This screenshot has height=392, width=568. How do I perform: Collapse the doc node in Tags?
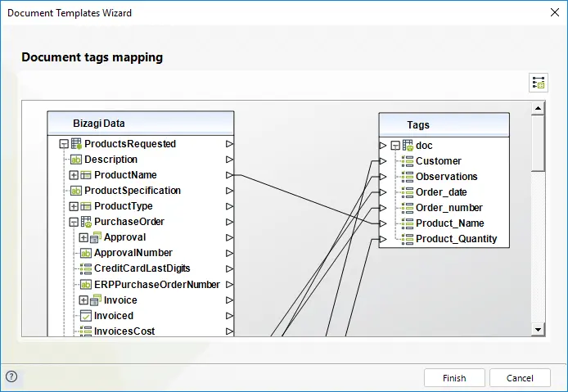395,146
